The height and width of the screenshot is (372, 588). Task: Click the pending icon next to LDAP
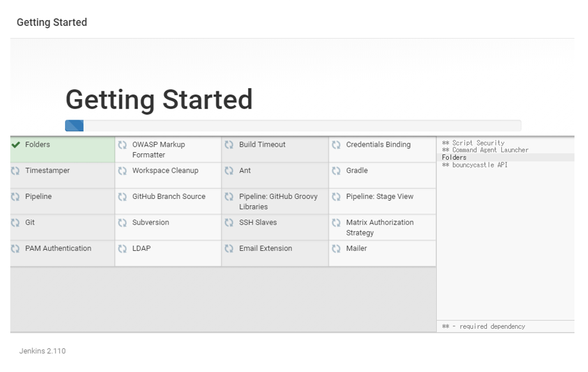coord(122,248)
